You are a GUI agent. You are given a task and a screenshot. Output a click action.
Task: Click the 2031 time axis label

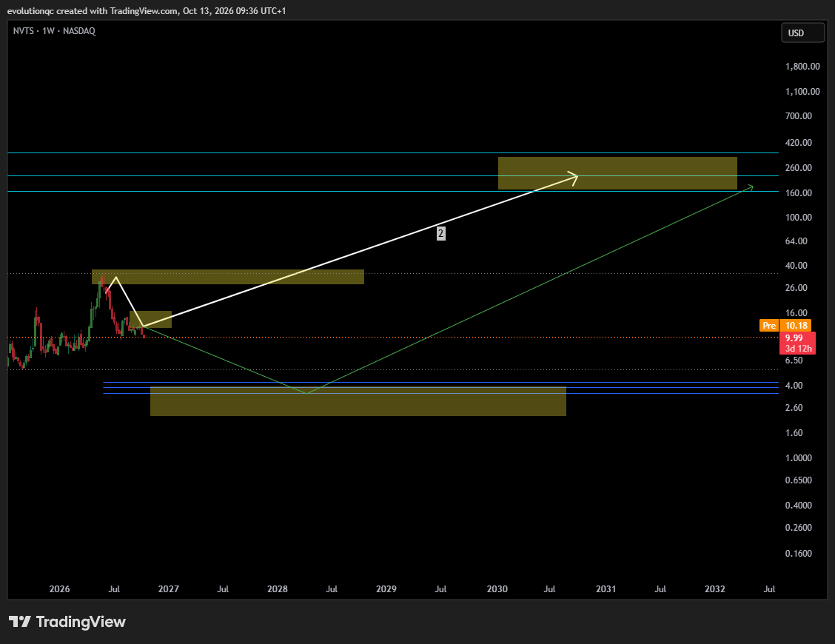(606, 589)
